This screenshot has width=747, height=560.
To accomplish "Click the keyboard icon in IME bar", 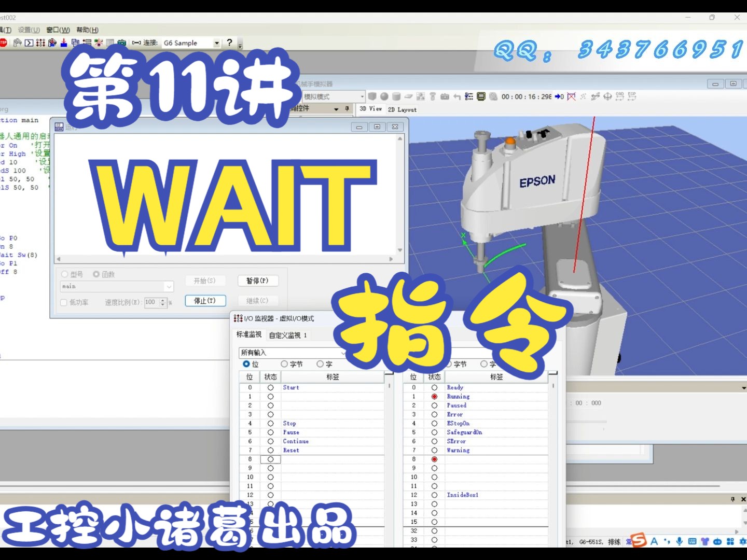I will point(692,541).
